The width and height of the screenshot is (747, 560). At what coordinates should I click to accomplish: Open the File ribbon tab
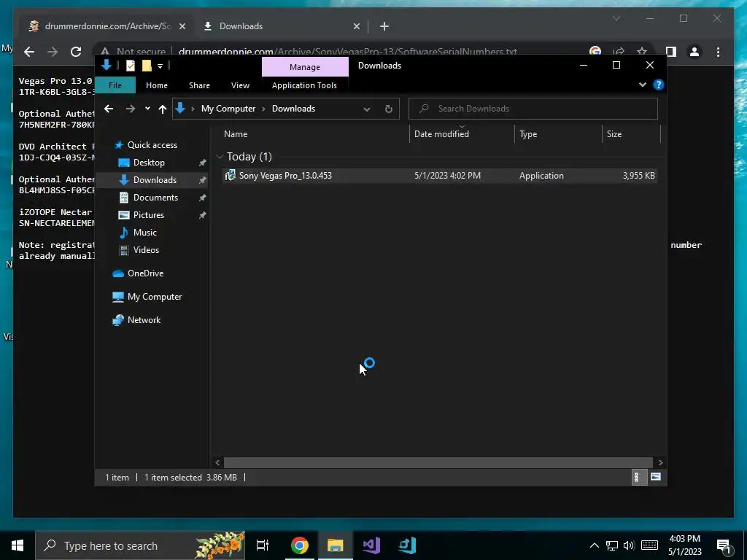(115, 85)
